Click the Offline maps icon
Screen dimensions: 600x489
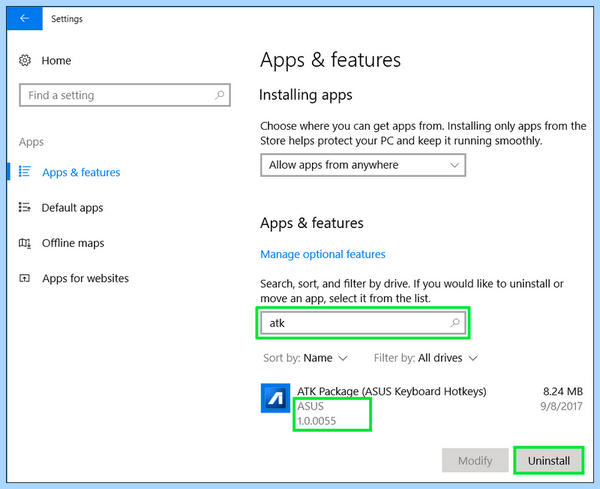pyautogui.click(x=25, y=243)
